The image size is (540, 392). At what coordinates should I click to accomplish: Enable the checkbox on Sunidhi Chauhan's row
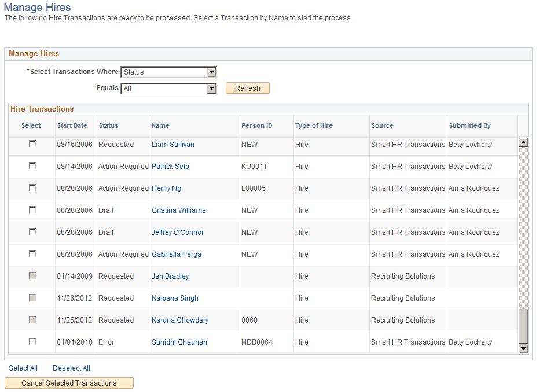(31, 342)
